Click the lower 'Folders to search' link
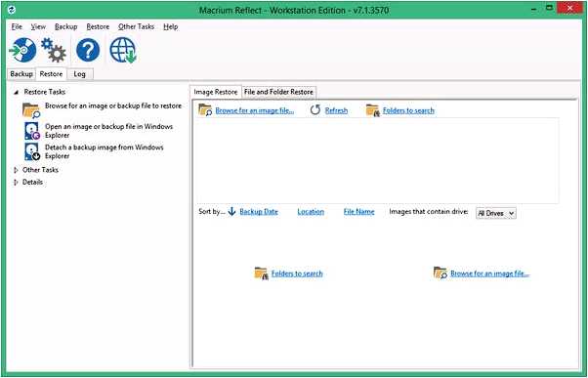 pyautogui.click(x=297, y=273)
